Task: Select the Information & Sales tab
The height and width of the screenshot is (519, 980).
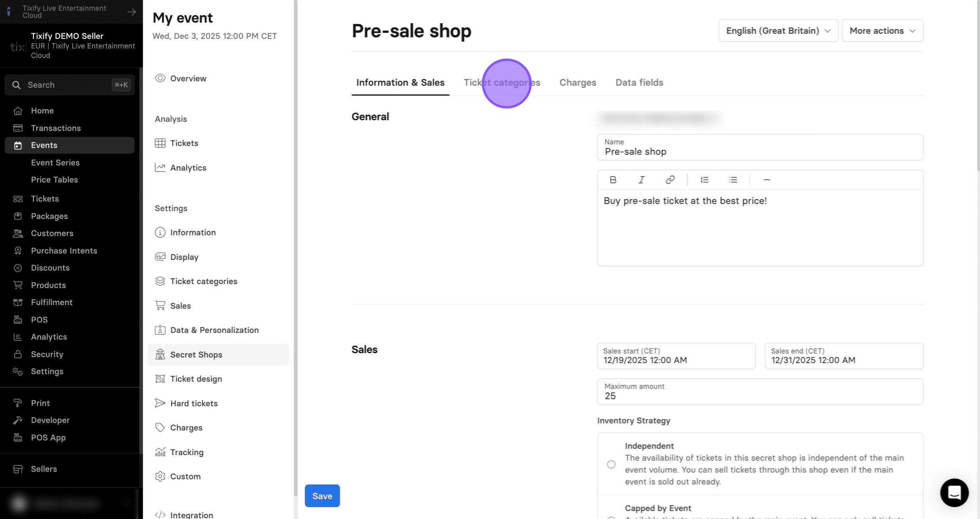Action: 400,83
